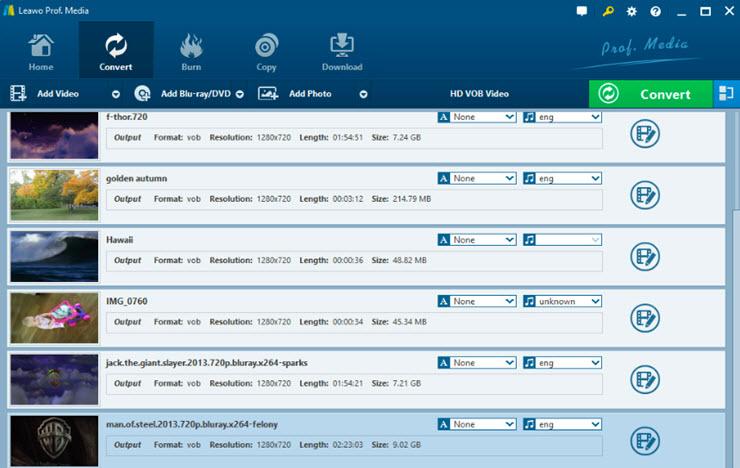740x468 pixels.
Task: Open the Copy module
Action: coord(266,52)
